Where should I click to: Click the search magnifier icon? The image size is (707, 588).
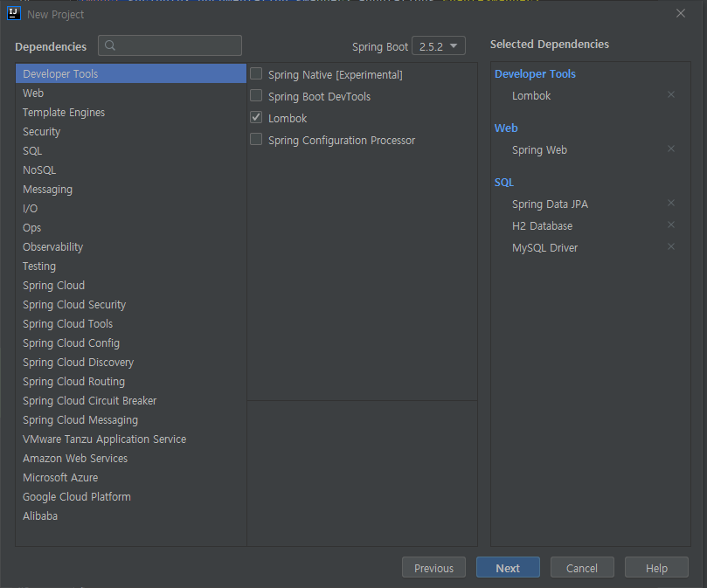pyautogui.click(x=110, y=45)
